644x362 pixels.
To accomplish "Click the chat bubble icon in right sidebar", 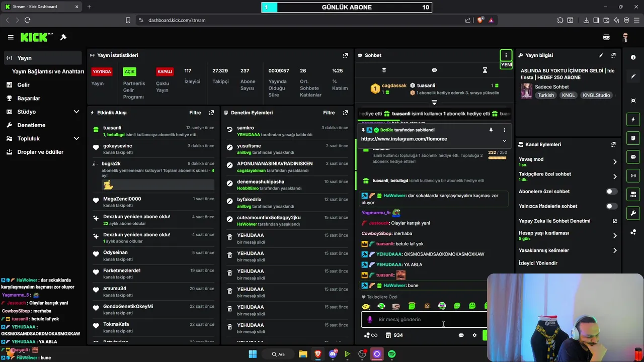I will click(x=633, y=157).
